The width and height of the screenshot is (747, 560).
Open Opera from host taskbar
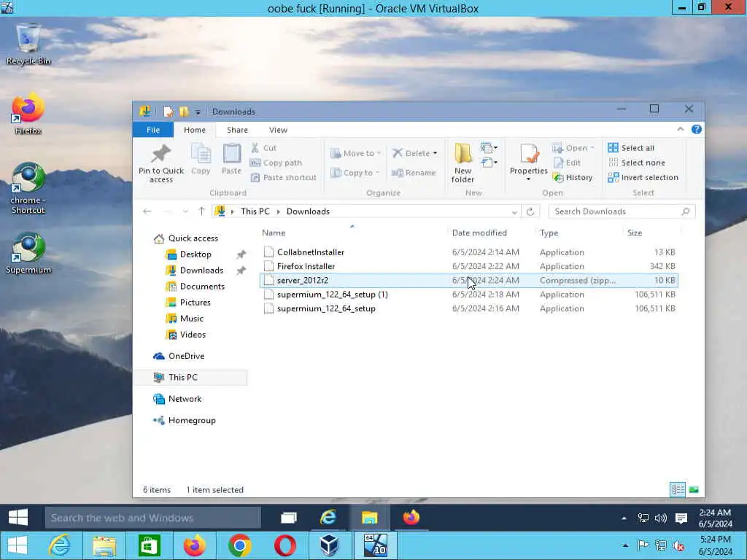(x=285, y=545)
